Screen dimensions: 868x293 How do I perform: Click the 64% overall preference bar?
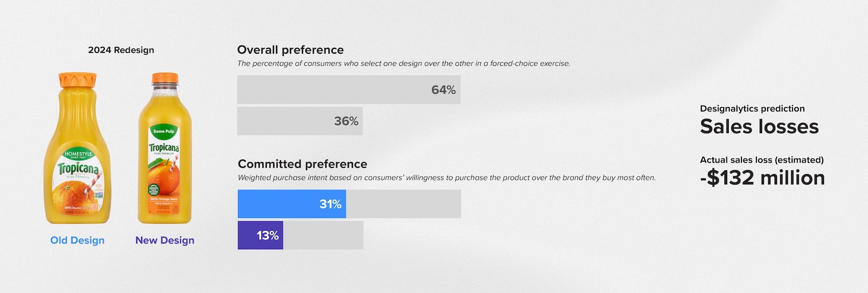point(349,90)
